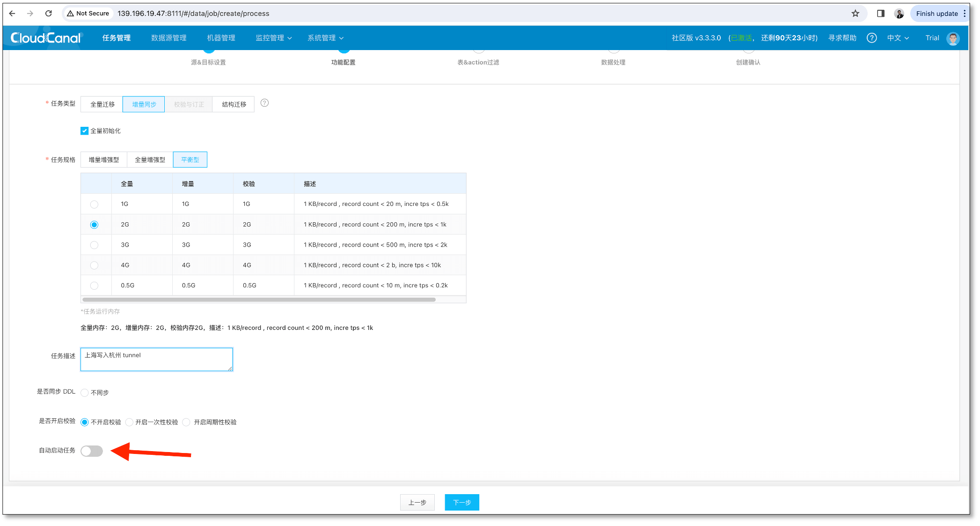Uncheck the 全量初始化 checkbox

tap(84, 131)
